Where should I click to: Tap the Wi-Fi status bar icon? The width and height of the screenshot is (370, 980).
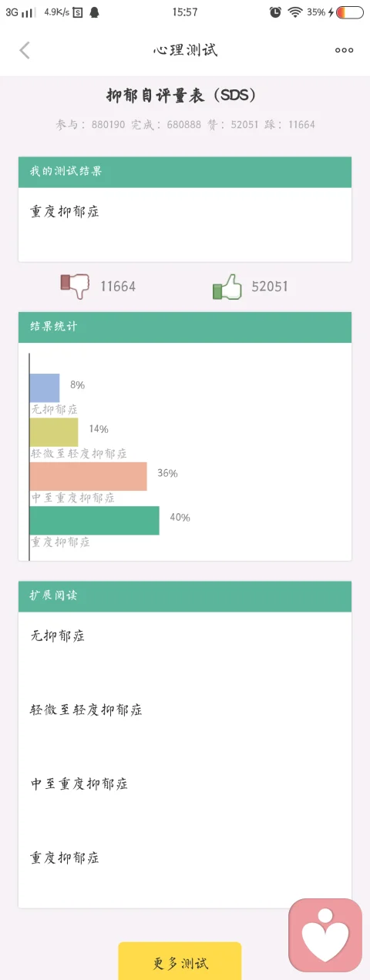click(295, 12)
